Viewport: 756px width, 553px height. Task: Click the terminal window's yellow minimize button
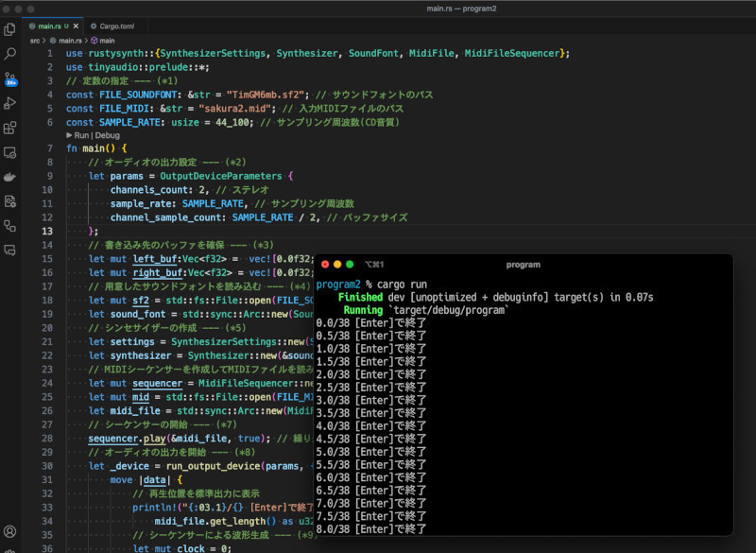point(337,265)
